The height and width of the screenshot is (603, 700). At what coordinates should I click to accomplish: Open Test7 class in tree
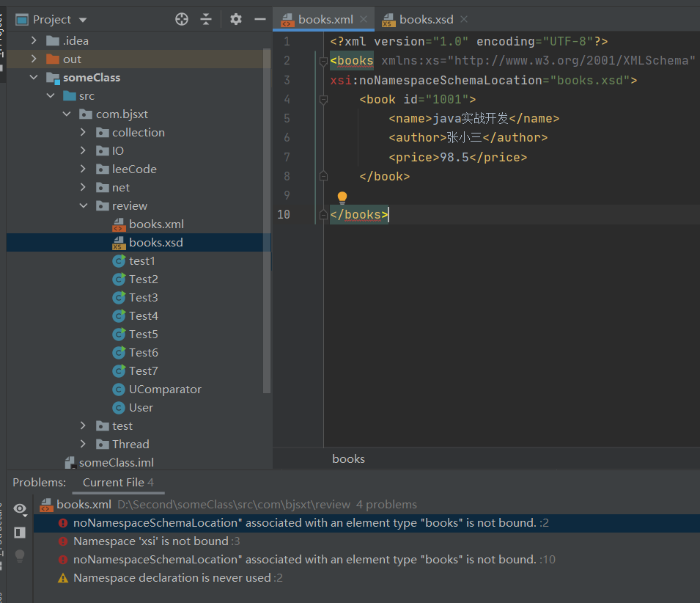(135, 370)
